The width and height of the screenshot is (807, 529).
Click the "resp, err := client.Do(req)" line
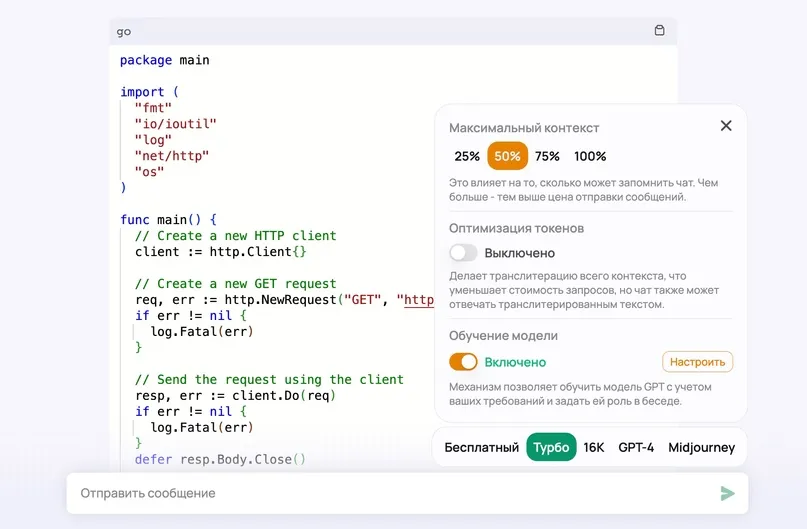235,395
